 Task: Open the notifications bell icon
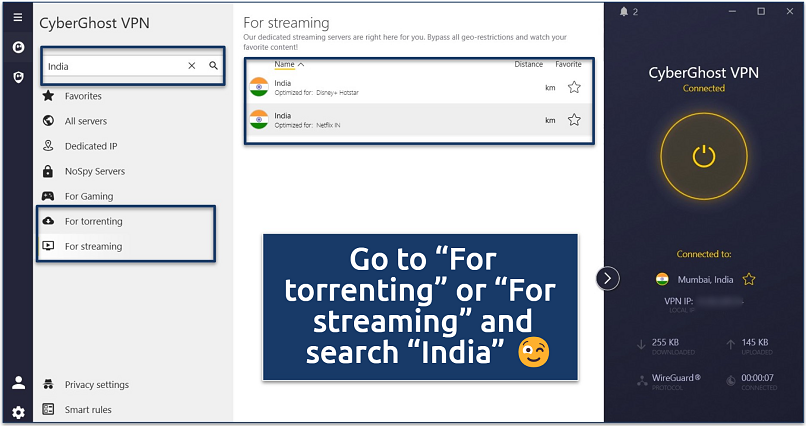(625, 12)
